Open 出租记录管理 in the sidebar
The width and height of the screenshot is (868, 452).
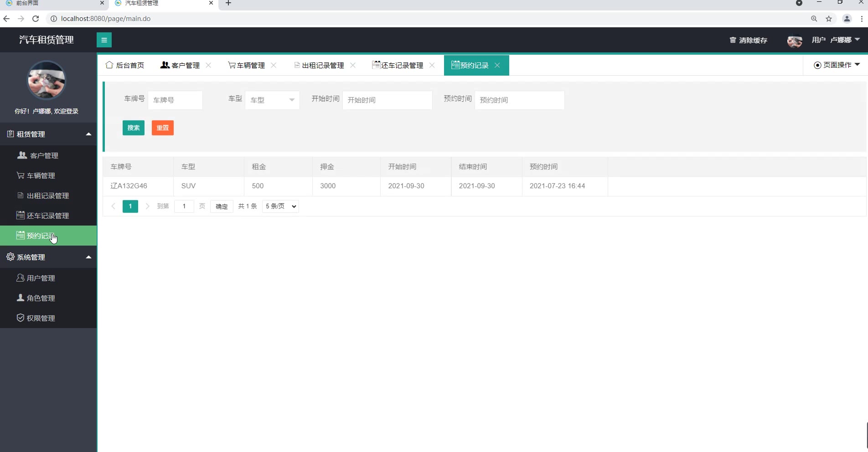48,195
